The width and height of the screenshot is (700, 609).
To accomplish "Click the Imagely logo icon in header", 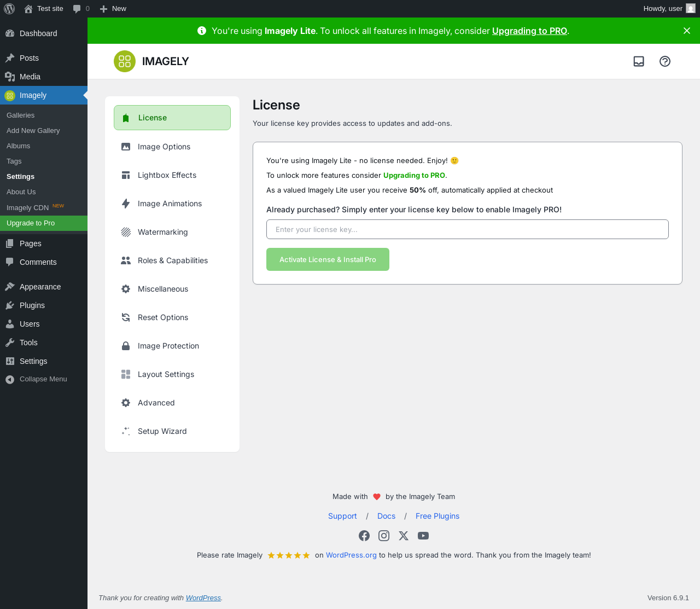I will coord(125,61).
